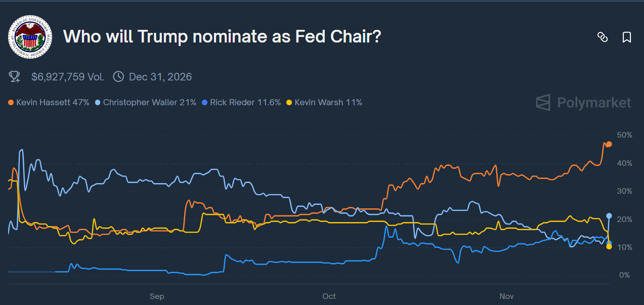Click the copy link icon

point(603,37)
